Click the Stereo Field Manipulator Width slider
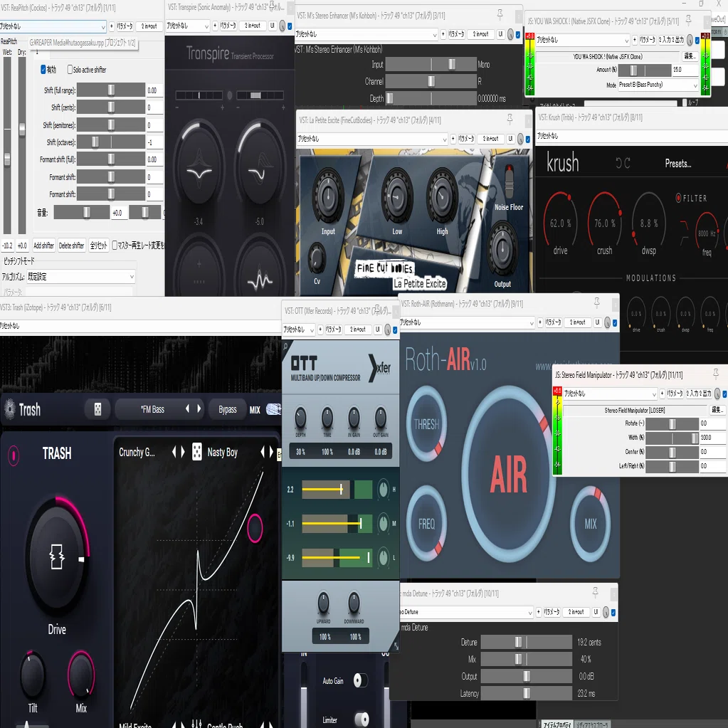Screen dimensions: 728x728 pyautogui.click(x=672, y=438)
